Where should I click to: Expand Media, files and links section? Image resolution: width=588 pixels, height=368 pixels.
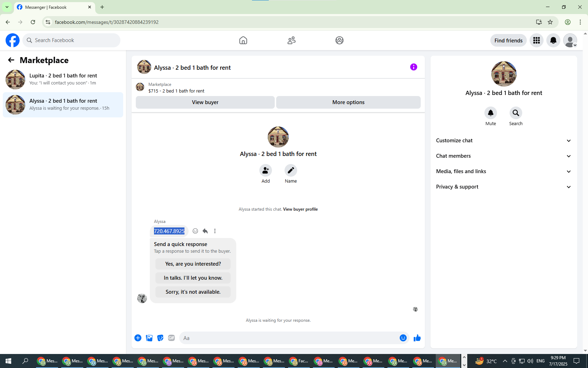(504, 171)
